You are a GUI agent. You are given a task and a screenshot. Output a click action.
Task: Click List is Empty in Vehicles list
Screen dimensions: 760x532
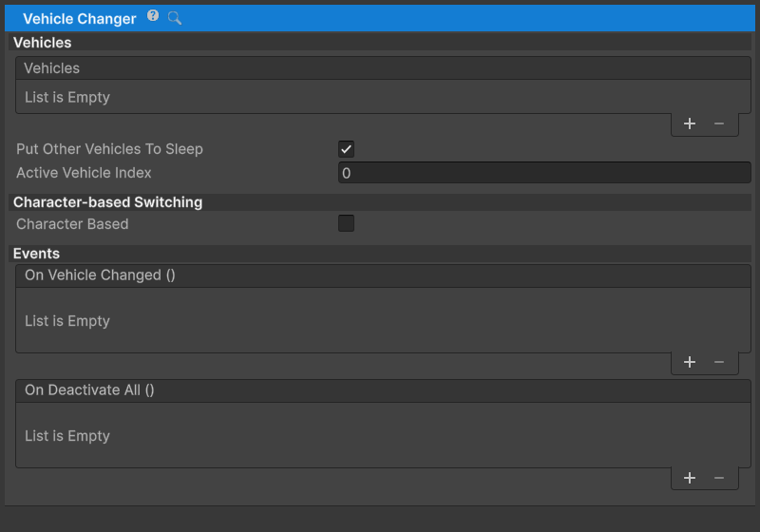click(x=67, y=98)
